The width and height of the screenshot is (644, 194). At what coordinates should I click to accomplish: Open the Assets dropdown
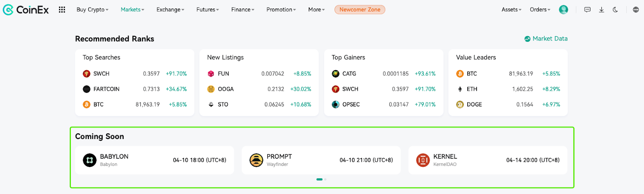pos(512,10)
